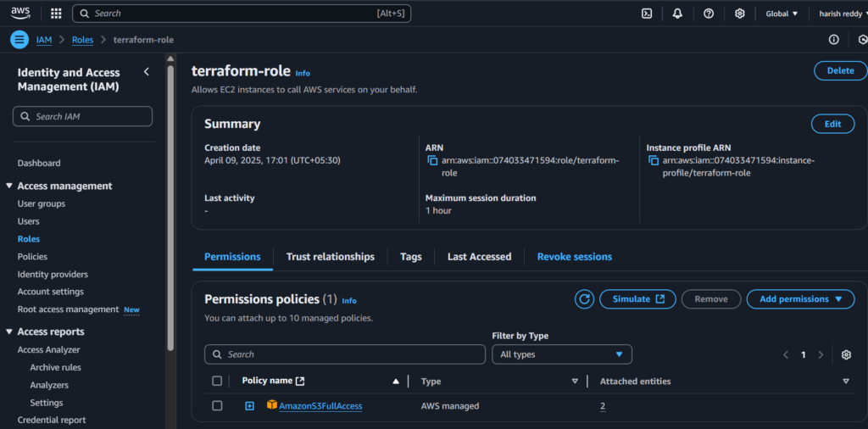Delete the terraform-role
Image resolution: width=868 pixels, height=429 pixels.
pyautogui.click(x=840, y=70)
